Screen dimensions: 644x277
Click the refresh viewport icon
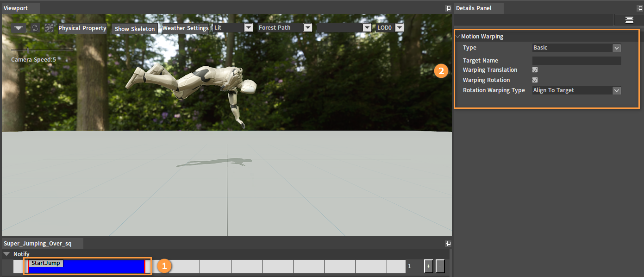(35, 28)
